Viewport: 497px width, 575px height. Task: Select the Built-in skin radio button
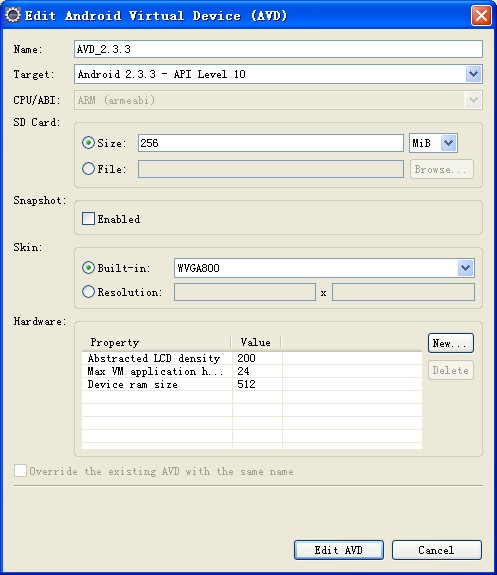pos(88,268)
